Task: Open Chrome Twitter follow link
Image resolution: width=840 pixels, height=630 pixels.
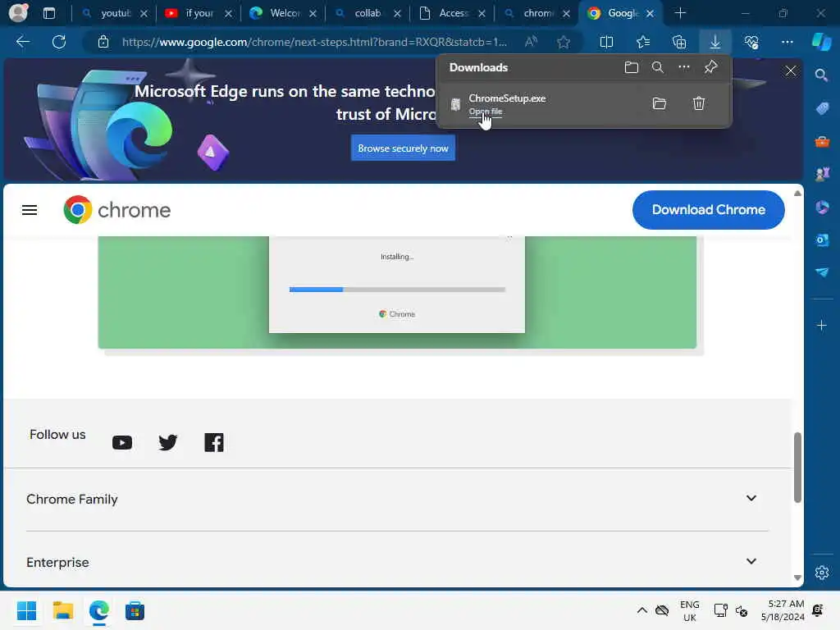Action: 167,442
